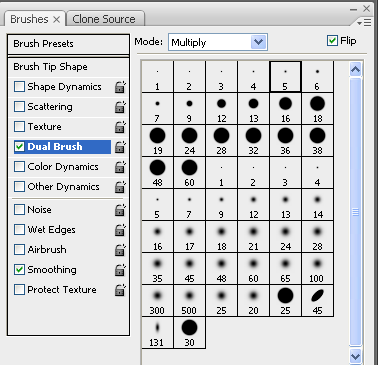The image size is (378, 365).
Task: Check the Protect Texture option
Action: point(19,290)
